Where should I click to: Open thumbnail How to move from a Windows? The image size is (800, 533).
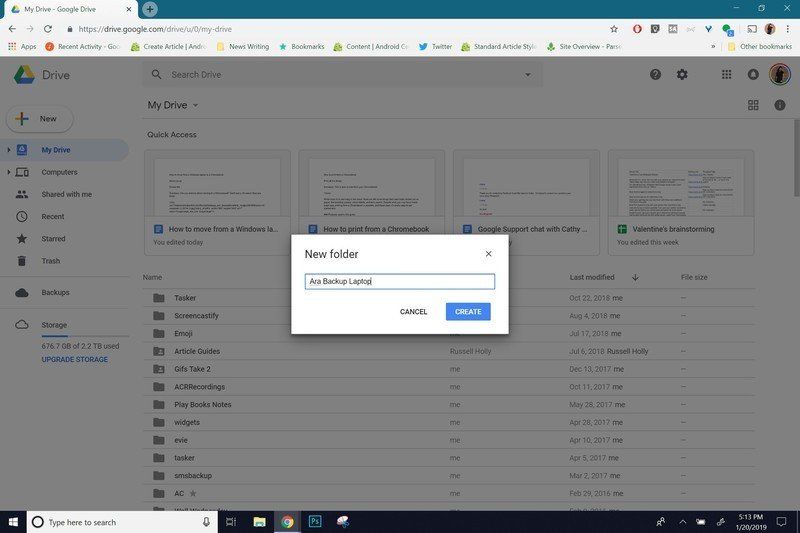pos(217,202)
